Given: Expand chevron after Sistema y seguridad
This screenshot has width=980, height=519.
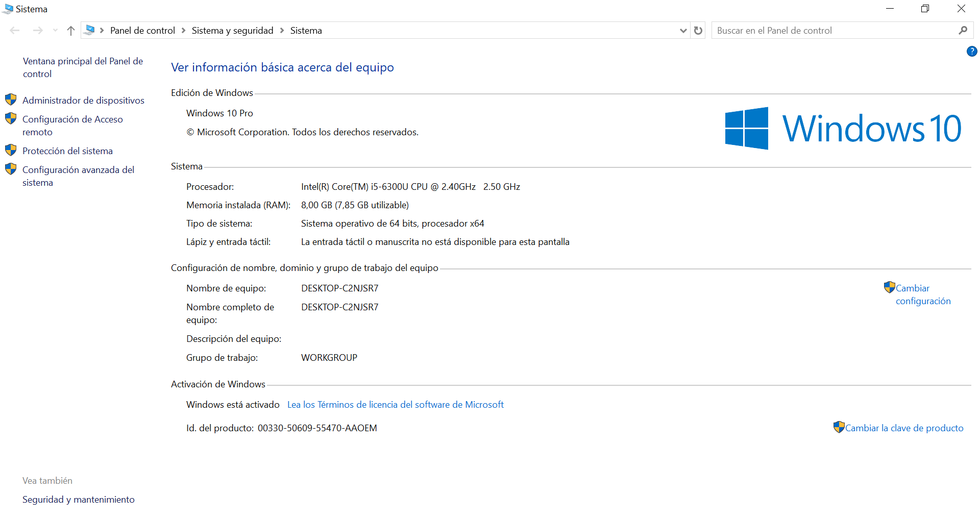Looking at the screenshot, I should tap(282, 31).
